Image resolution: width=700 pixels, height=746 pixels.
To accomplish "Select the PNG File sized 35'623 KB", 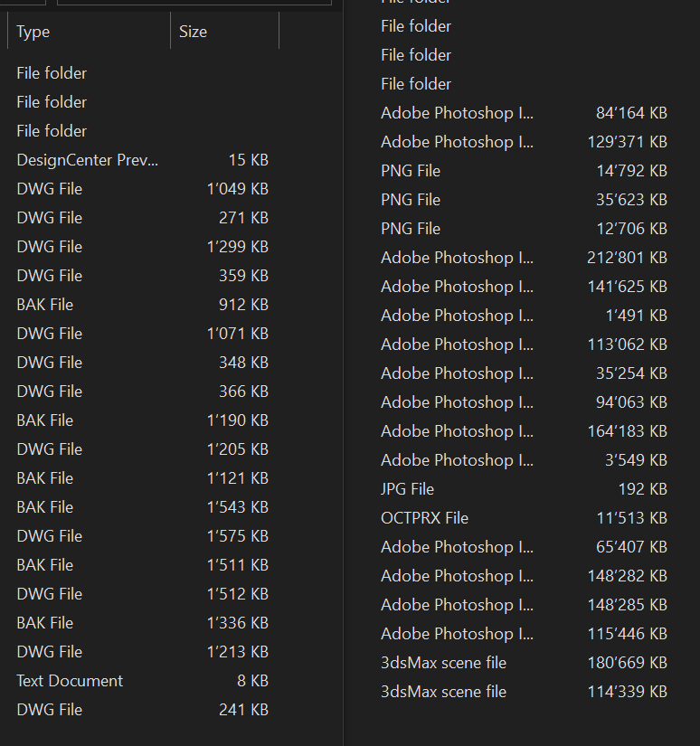I will coord(411,200).
